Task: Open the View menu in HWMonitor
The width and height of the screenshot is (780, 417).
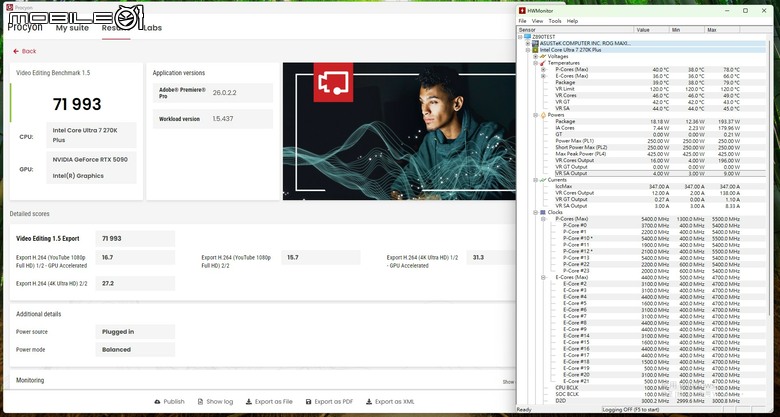Action: [537, 21]
